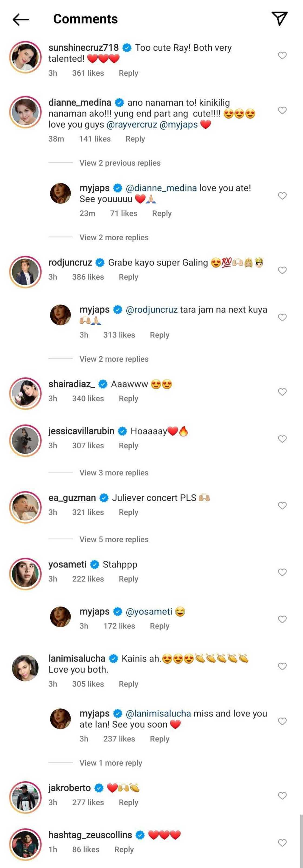Expand 'View 3 more replies'
The image size is (303, 868).
pyautogui.click(x=114, y=473)
